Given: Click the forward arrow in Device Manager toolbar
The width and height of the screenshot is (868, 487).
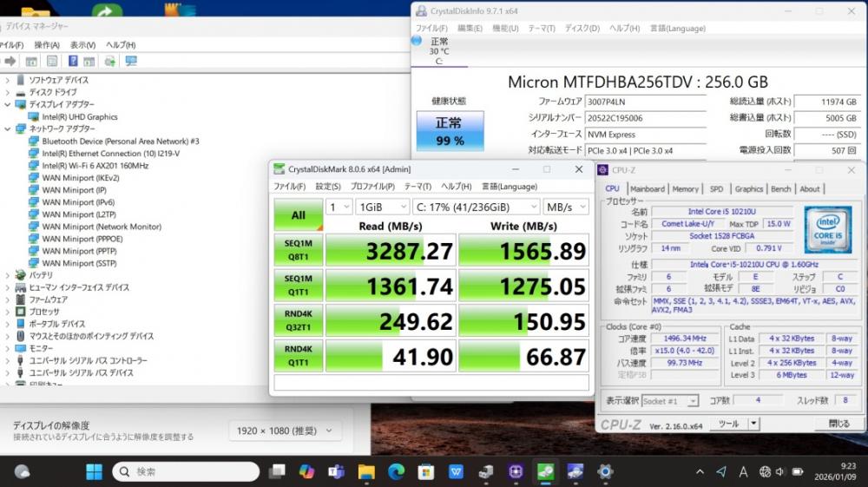Looking at the screenshot, I should click(10, 61).
